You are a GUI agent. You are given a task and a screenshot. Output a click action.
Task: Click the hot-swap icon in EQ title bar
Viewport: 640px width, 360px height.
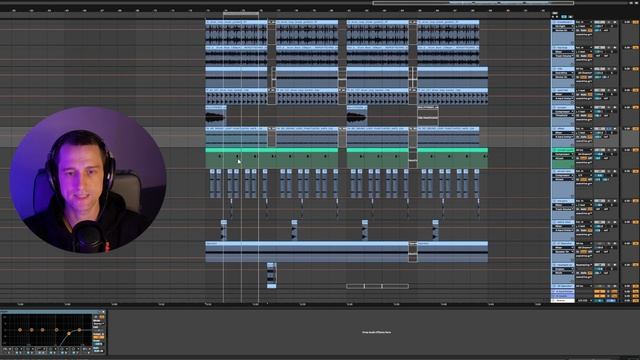pyautogui.click(x=99, y=312)
